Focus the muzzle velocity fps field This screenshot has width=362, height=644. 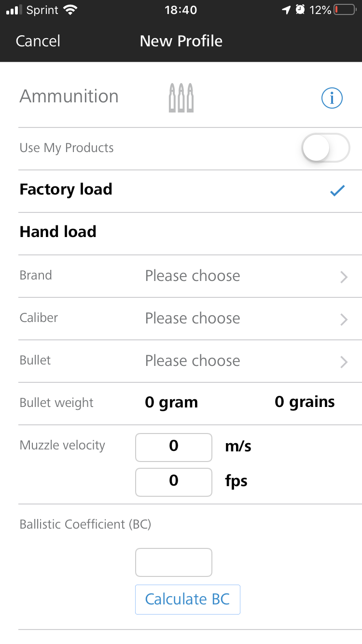174,482
